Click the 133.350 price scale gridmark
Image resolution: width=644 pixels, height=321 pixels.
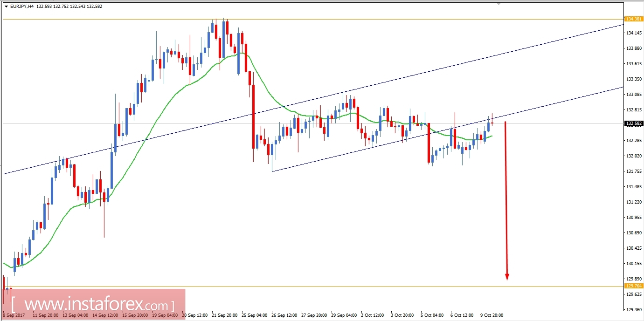[632, 79]
